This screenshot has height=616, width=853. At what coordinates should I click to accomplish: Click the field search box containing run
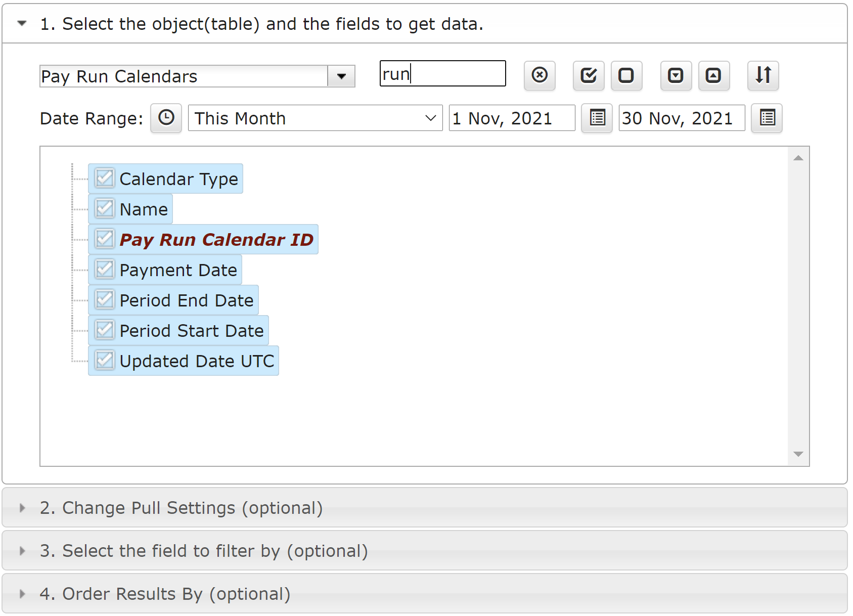[443, 74]
